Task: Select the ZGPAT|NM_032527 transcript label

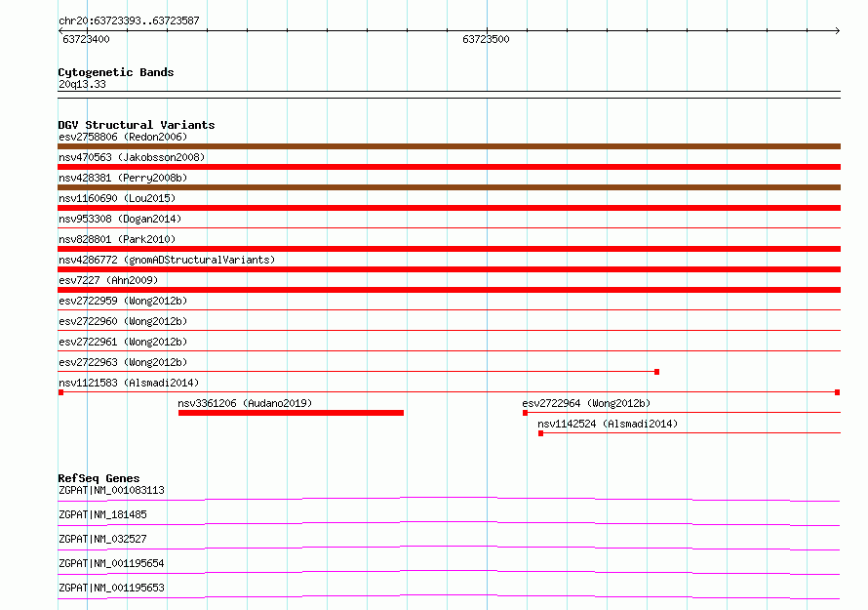Action: click(x=102, y=539)
